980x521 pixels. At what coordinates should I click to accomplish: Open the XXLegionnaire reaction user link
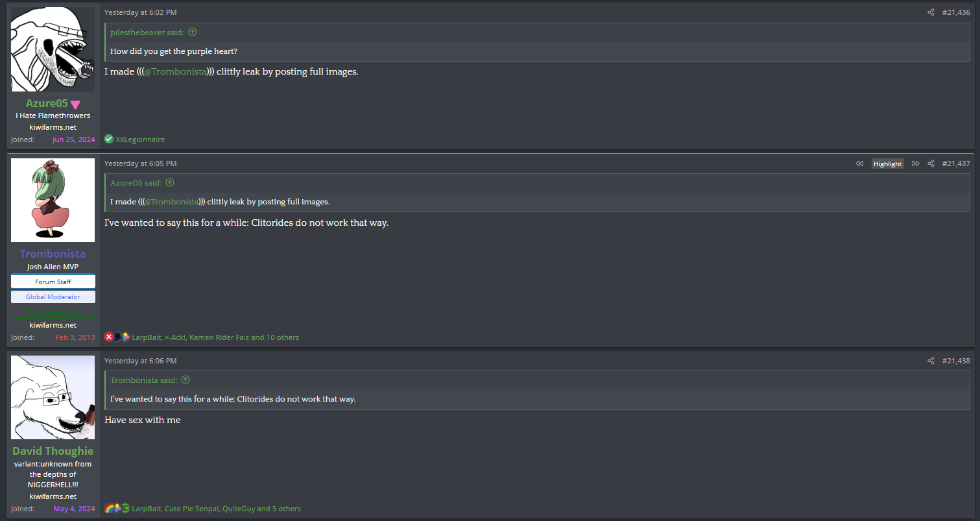(x=140, y=139)
